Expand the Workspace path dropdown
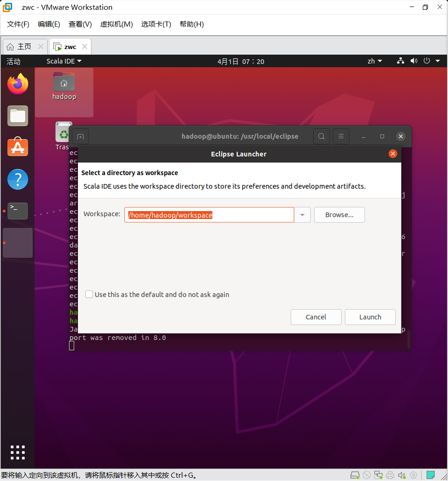The width and height of the screenshot is (448, 481). pos(302,215)
